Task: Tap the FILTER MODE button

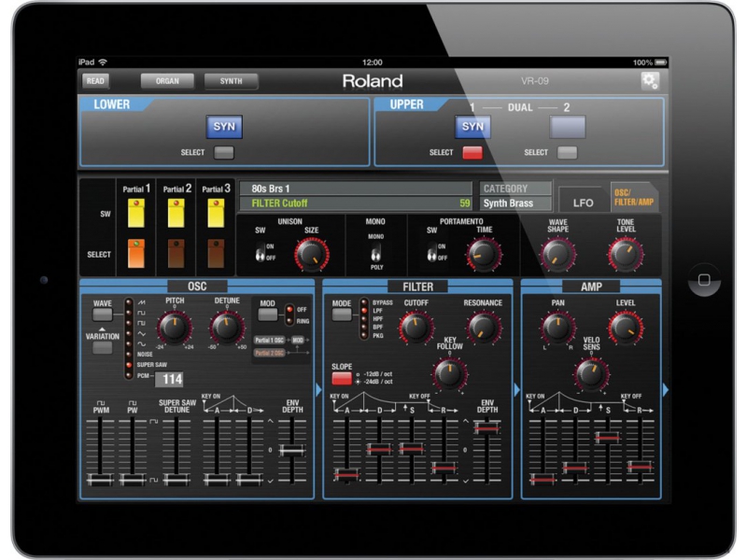Action: (x=342, y=315)
